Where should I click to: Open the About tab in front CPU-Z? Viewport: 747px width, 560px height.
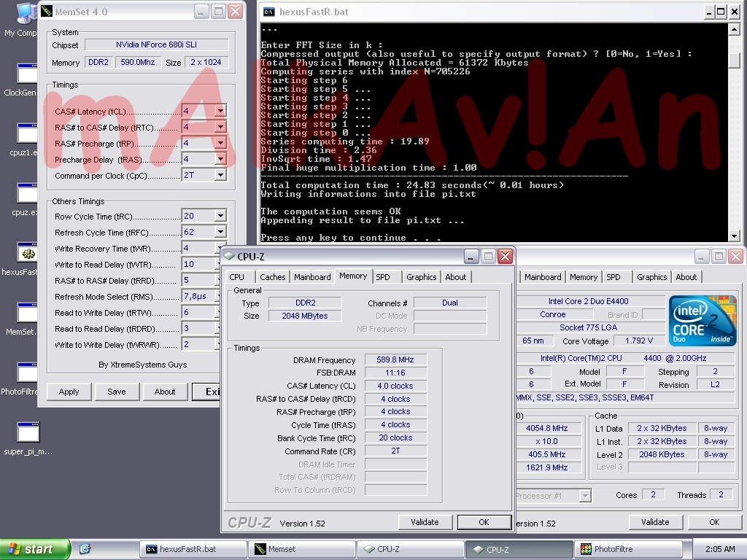455,277
